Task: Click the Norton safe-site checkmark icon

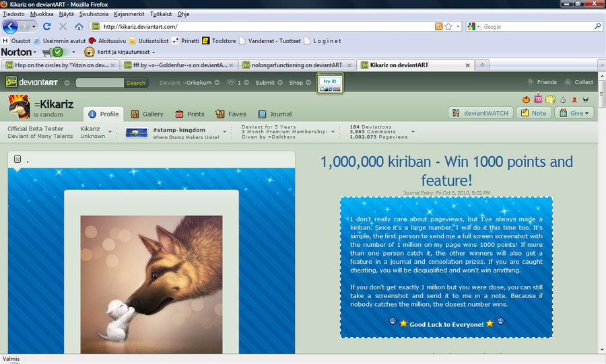Action: (58, 52)
